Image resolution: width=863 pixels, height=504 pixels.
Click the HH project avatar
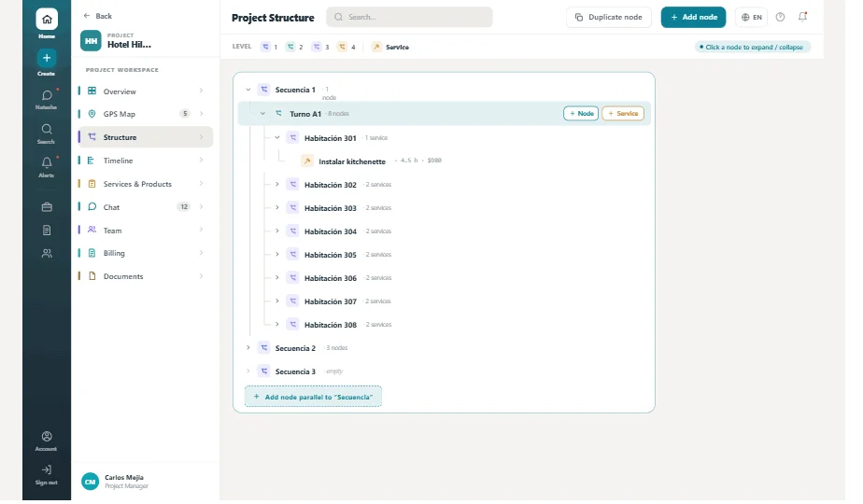point(91,41)
